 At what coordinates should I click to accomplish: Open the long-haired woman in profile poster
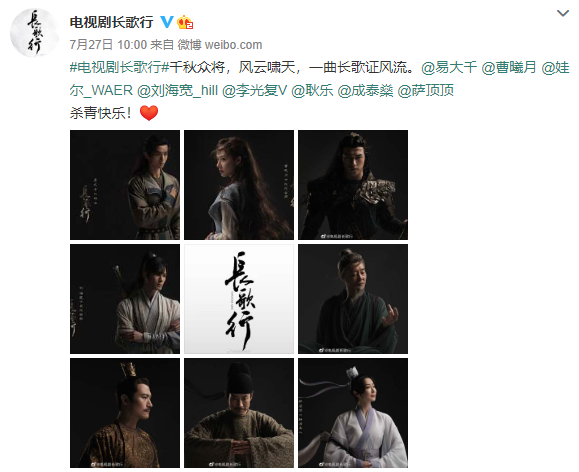[239, 185]
